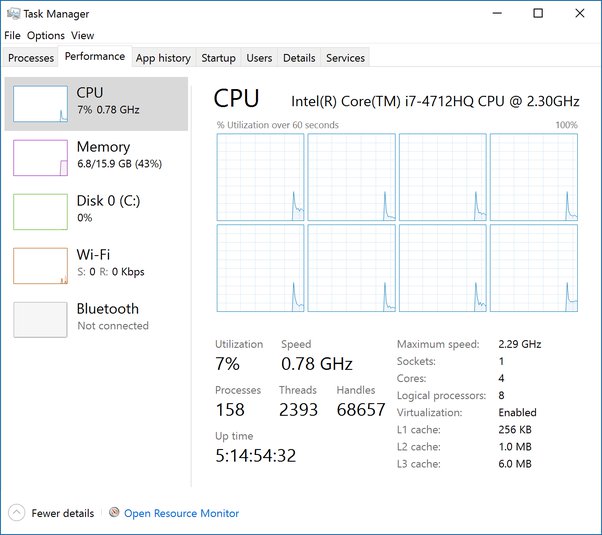The height and width of the screenshot is (535, 602).
Task: Go to the App history tab
Action: pyautogui.click(x=163, y=58)
